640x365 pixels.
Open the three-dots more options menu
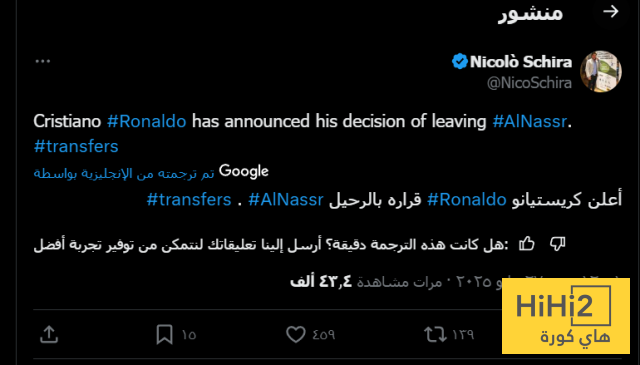[x=42, y=61]
